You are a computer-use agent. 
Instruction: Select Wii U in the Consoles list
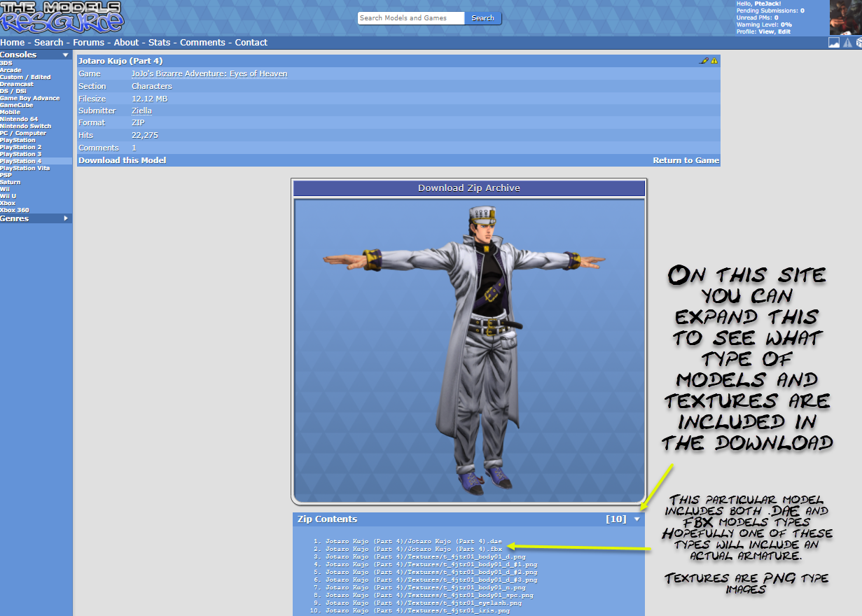[8, 196]
